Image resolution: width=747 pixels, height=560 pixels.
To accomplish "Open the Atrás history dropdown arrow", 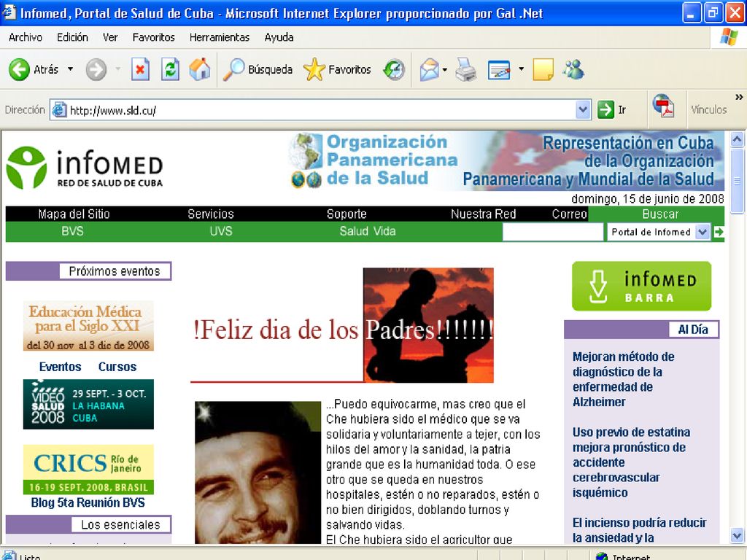I will pos(71,69).
